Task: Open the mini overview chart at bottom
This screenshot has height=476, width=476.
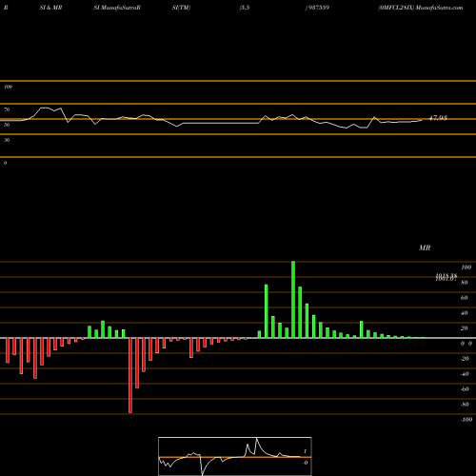Action: [x=235, y=456]
